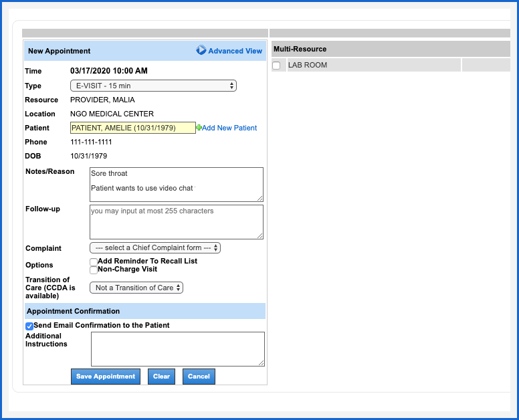
Task: Click the Notes/Reason box resize handle
Action: (260, 199)
